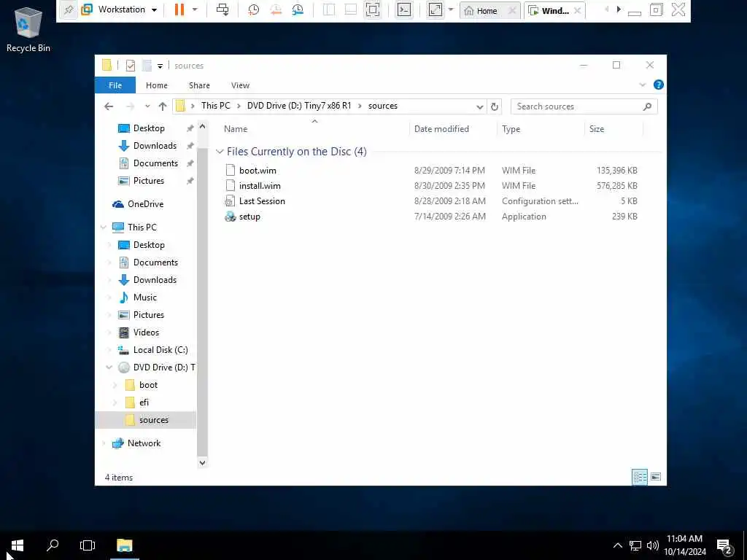747x560 pixels.
Task: Open power options arrow beside pause button
Action: point(194,9)
